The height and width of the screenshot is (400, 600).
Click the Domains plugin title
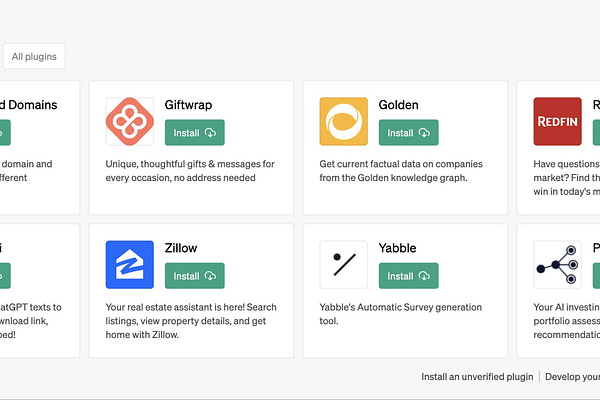pyautogui.click(x=29, y=105)
